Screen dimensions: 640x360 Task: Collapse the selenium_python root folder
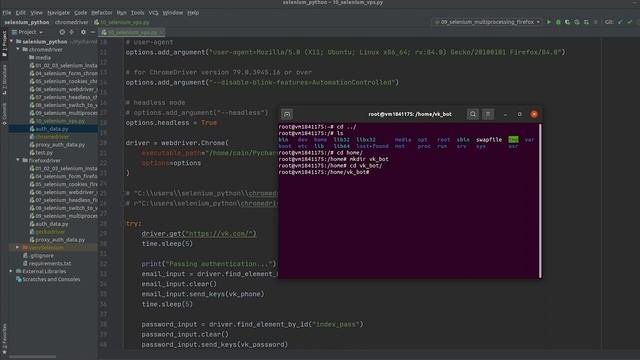click(x=12, y=42)
